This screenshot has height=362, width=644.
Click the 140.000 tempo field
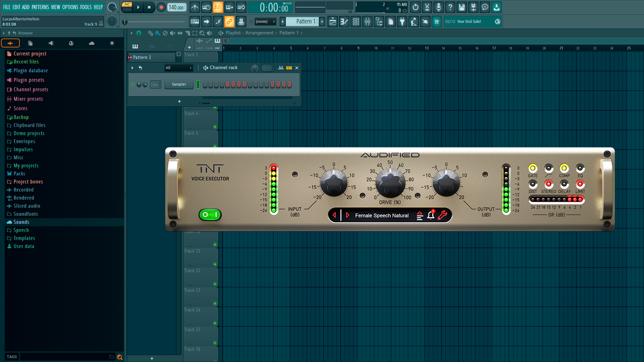176,7
